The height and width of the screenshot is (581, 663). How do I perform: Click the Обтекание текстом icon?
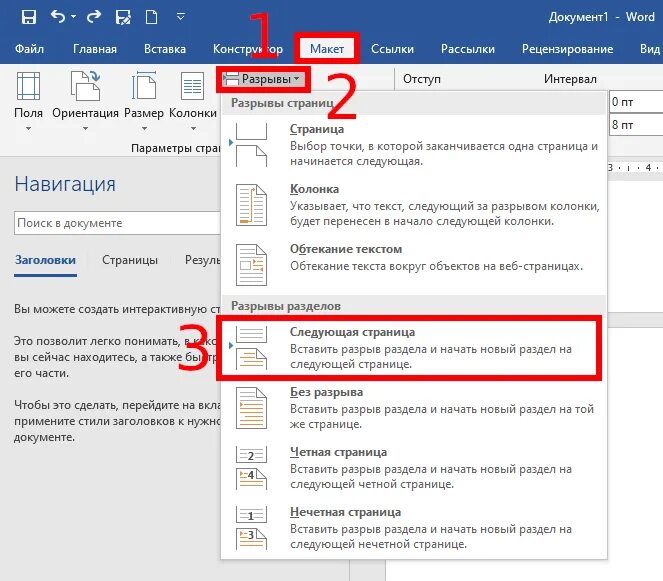(x=251, y=265)
